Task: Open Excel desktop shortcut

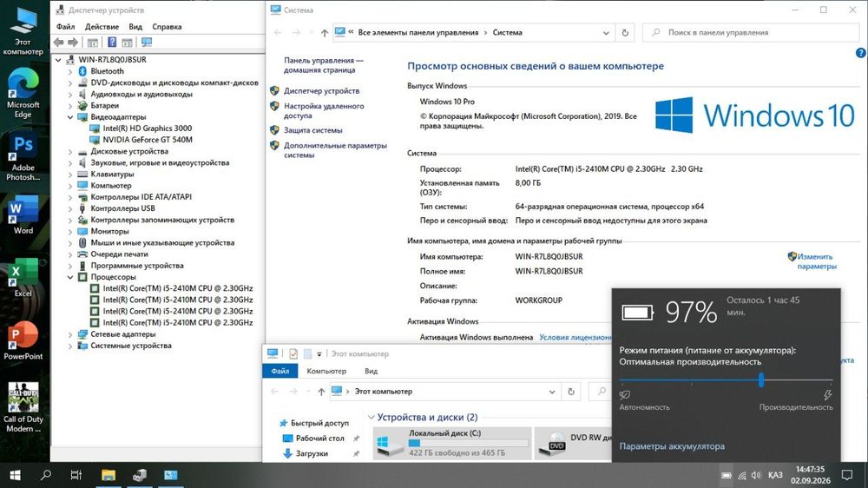Action: point(23,278)
